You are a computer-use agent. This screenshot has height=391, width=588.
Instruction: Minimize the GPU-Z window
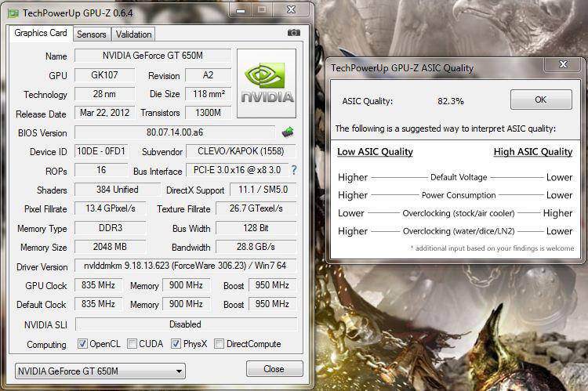(241, 10)
